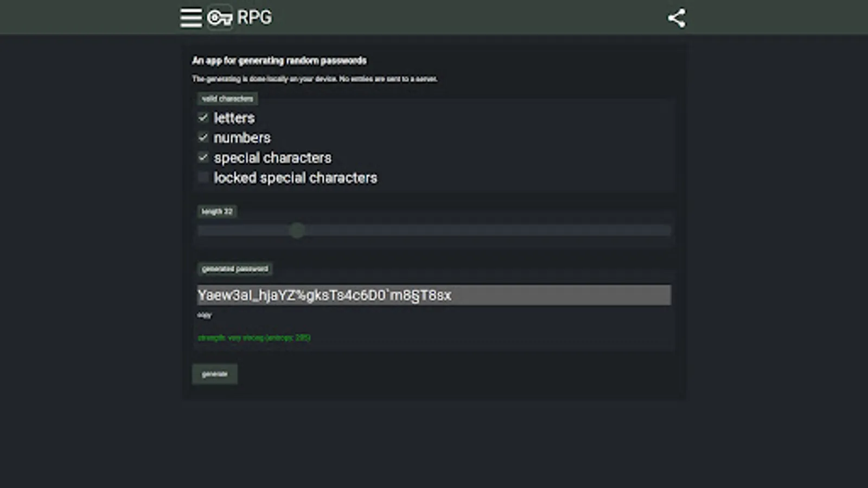
Task: Click inside the generated password field
Action: point(434,295)
